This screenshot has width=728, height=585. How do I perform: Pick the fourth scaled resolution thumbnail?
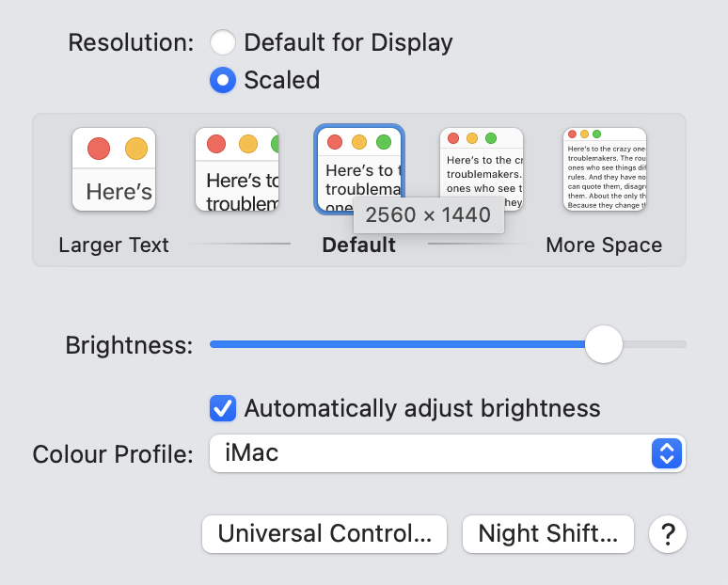click(x=482, y=169)
